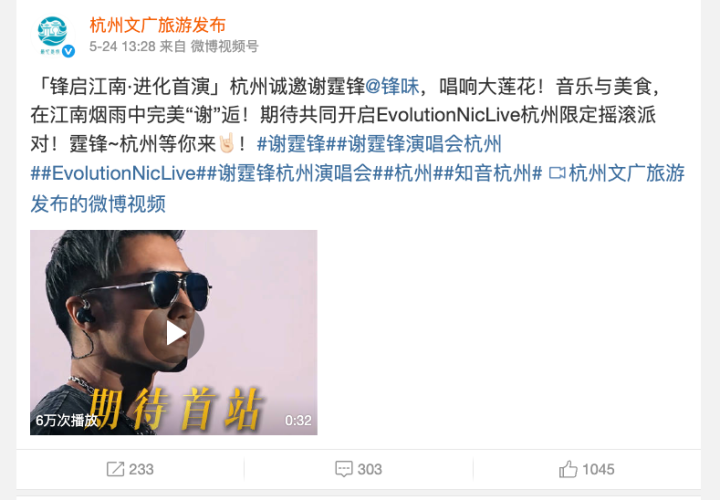
Task: Open the #谢霆锋杭州演唱会# hashtag
Action: pos(295,173)
